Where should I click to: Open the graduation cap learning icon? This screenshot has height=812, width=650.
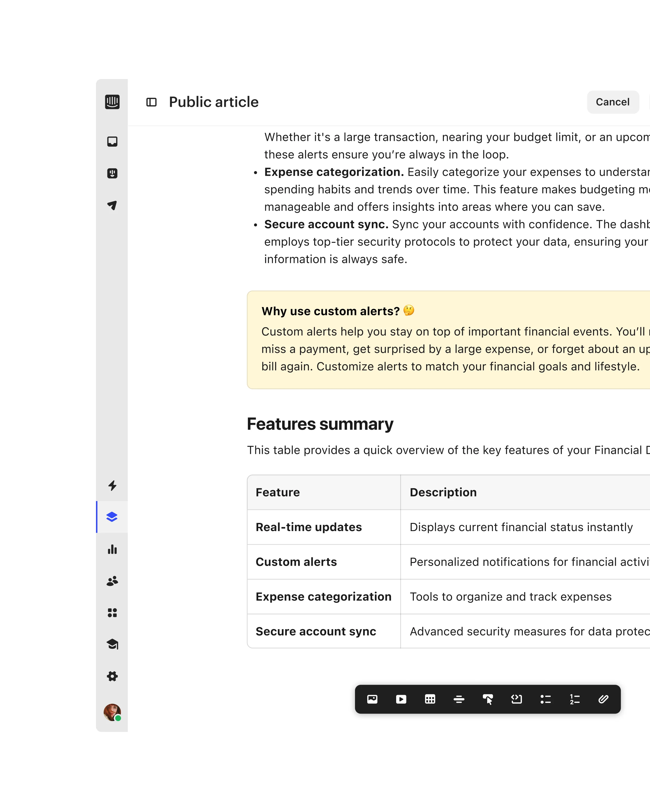click(112, 644)
